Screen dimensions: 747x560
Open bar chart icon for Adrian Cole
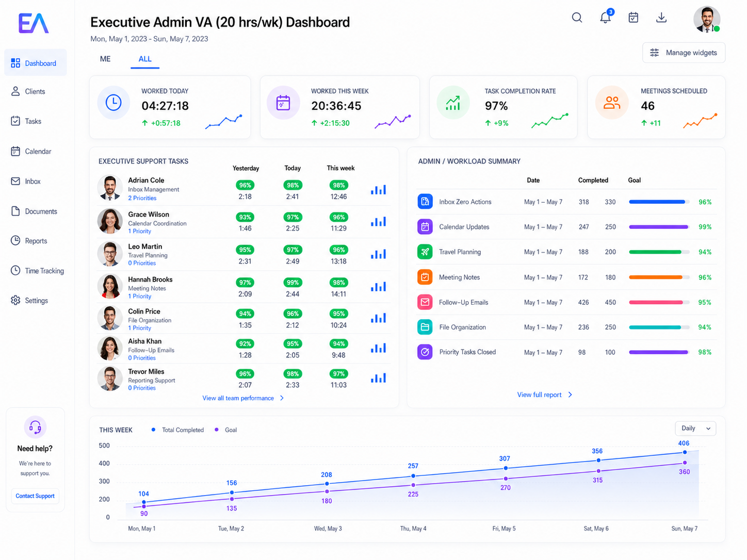click(378, 190)
